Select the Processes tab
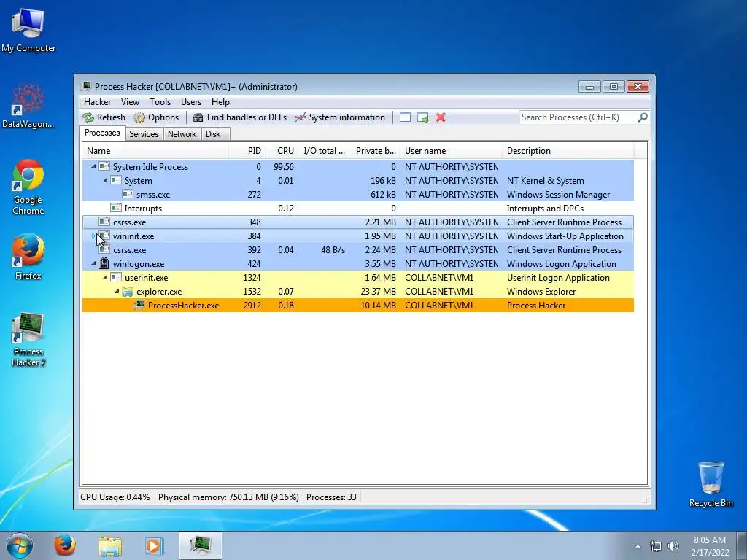 102,133
